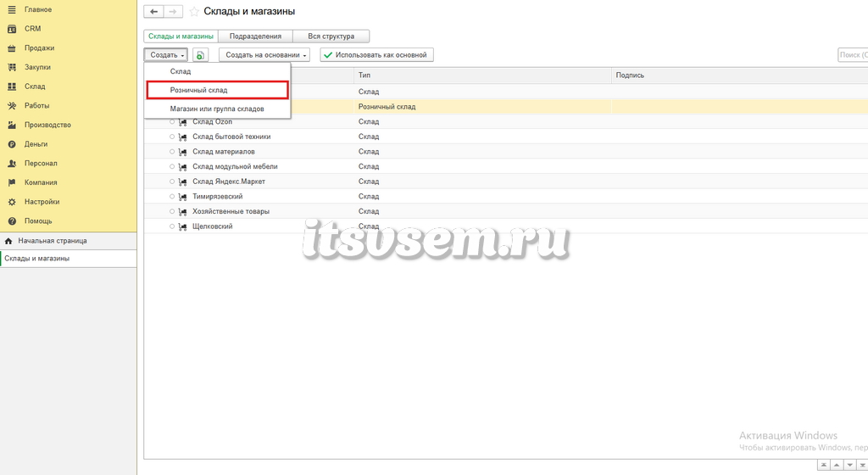Open the CRM section icon
The image size is (868, 475).
coord(12,29)
